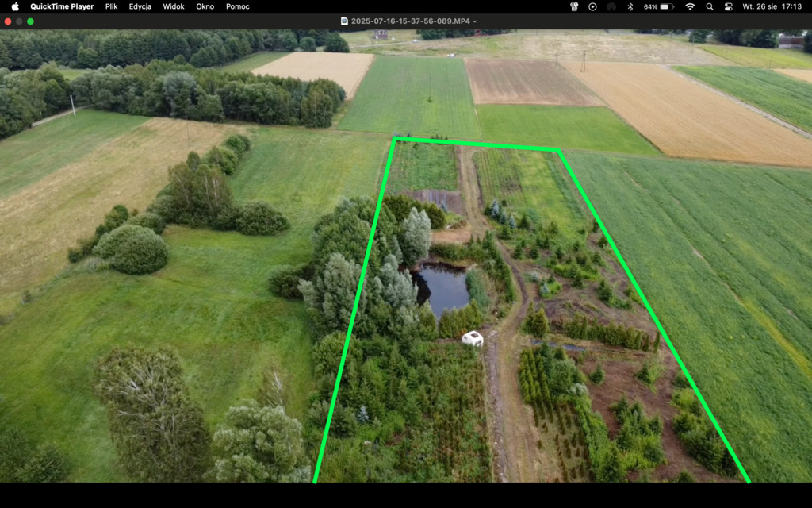Open the Pomoc menu

237,6
